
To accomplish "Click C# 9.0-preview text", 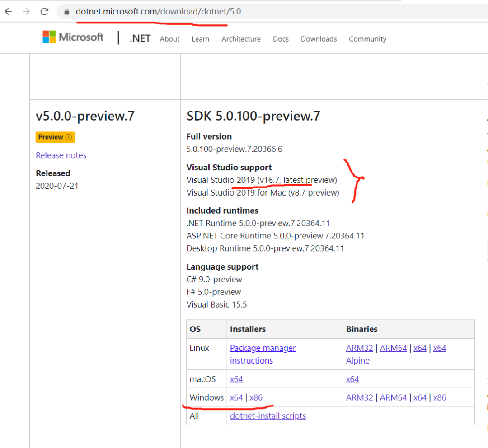I will pos(214,280).
